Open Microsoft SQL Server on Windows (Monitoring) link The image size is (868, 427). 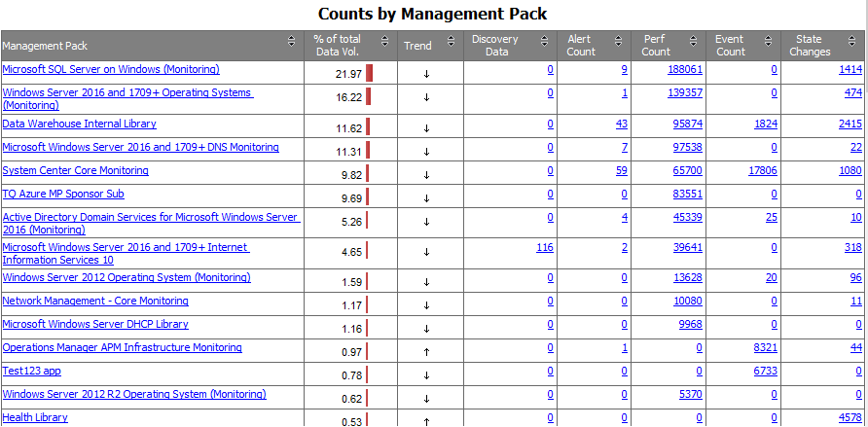coord(111,70)
